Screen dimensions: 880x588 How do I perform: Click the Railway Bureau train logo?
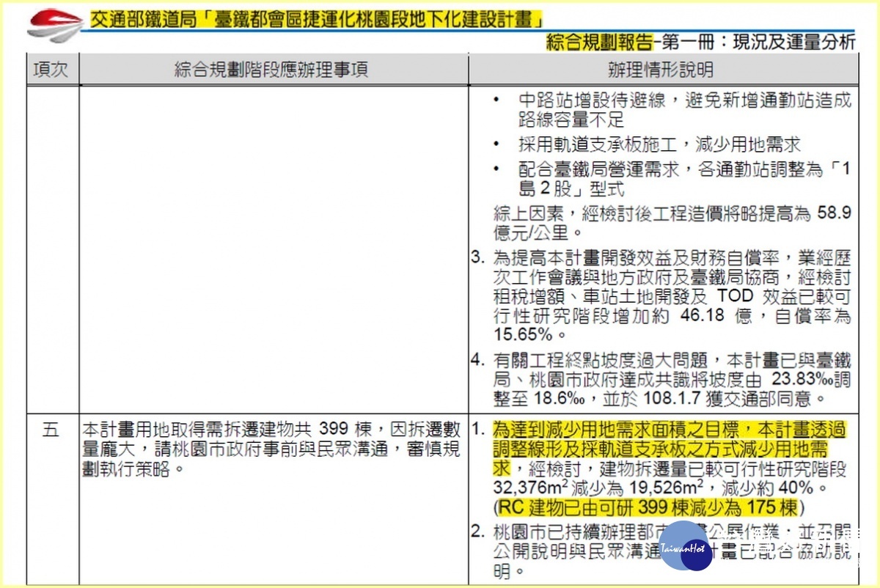point(55,24)
